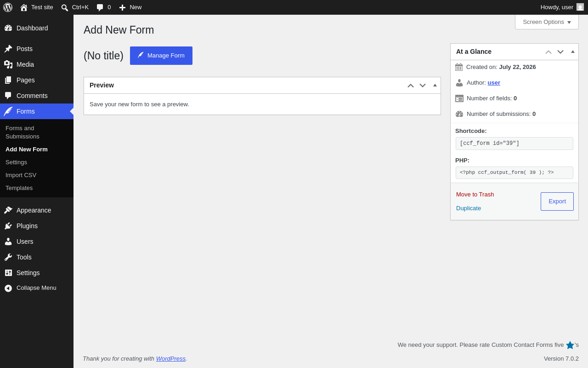Screen dimensions: 588x368
Task: Click Move to Trash link
Action: (x=475, y=195)
